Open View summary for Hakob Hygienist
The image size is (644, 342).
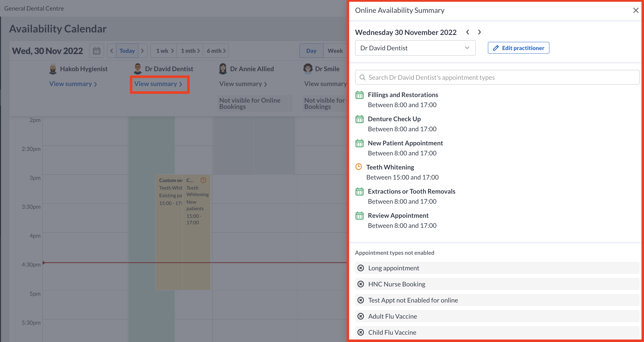pos(73,84)
